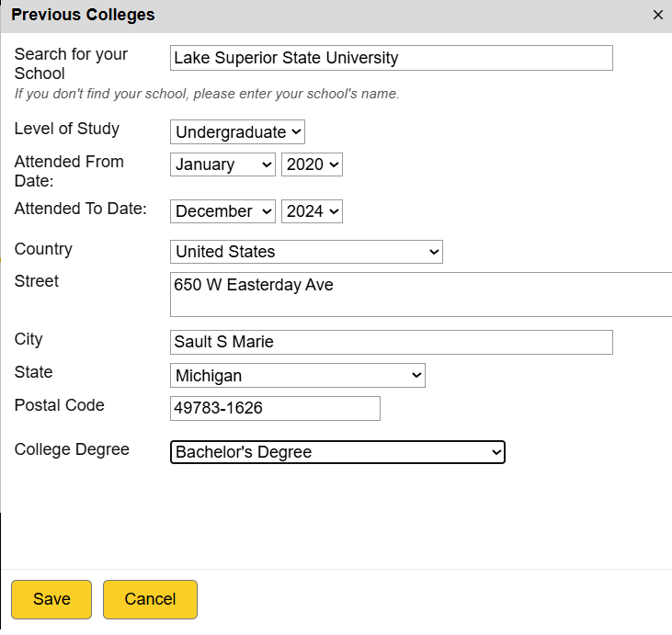Open the Attended To year 2024 dropdown
The width and height of the screenshot is (672, 635).
point(312,211)
